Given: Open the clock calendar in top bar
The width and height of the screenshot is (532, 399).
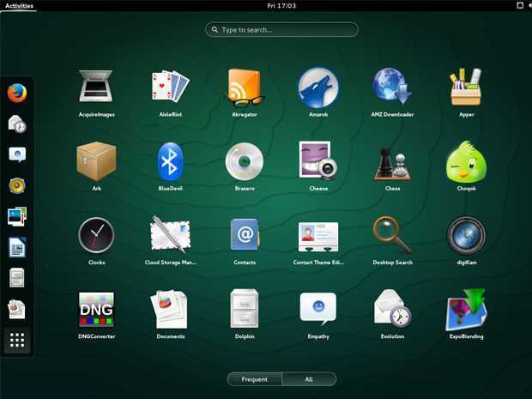Looking at the screenshot, I should [281, 5].
